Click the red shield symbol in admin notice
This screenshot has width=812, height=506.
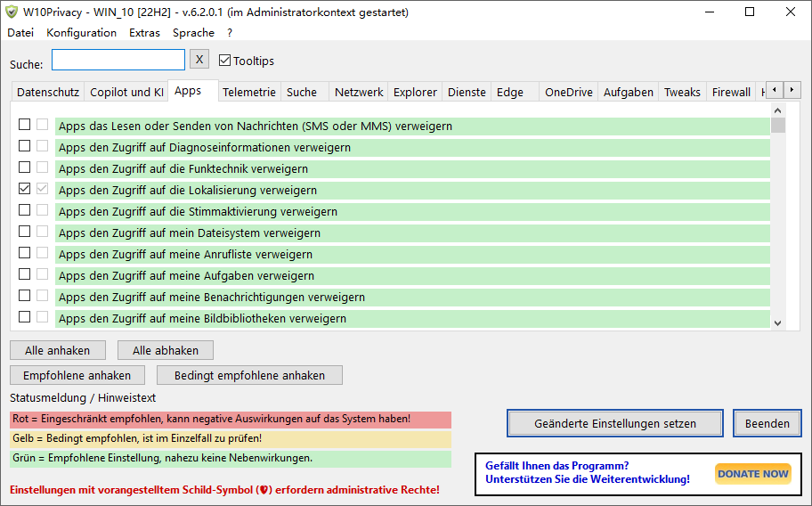264,489
